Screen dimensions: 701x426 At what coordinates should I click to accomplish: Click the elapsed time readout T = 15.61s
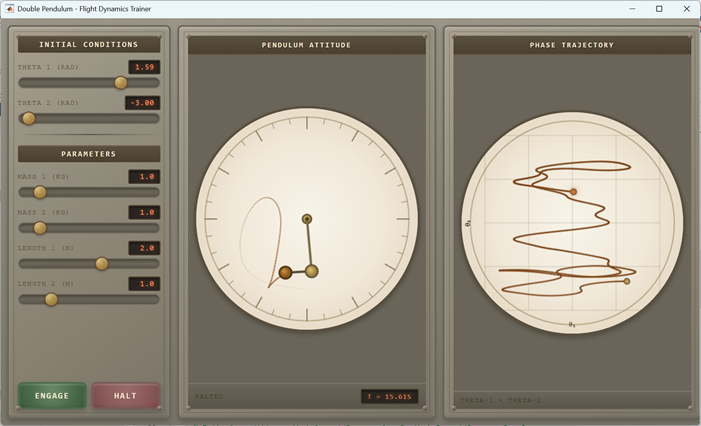pyautogui.click(x=390, y=396)
